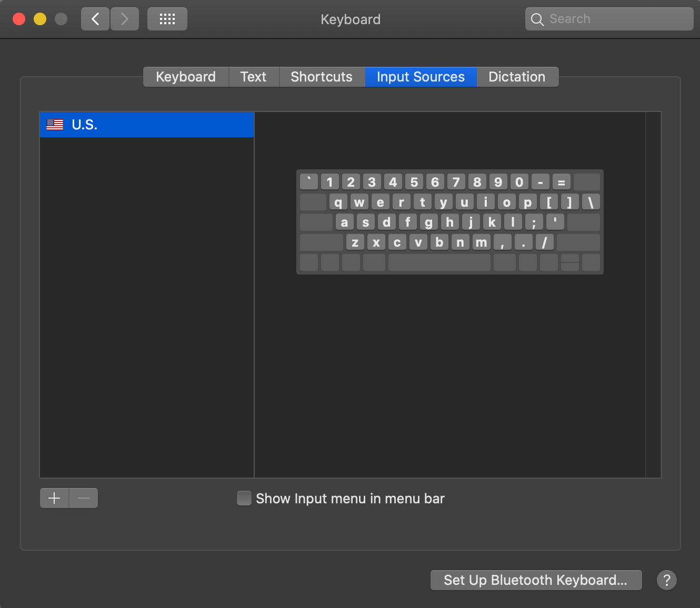Image resolution: width=700 pixels, height=608 pixels.
Task: Open the Text tab
Action: pos(254,77)
